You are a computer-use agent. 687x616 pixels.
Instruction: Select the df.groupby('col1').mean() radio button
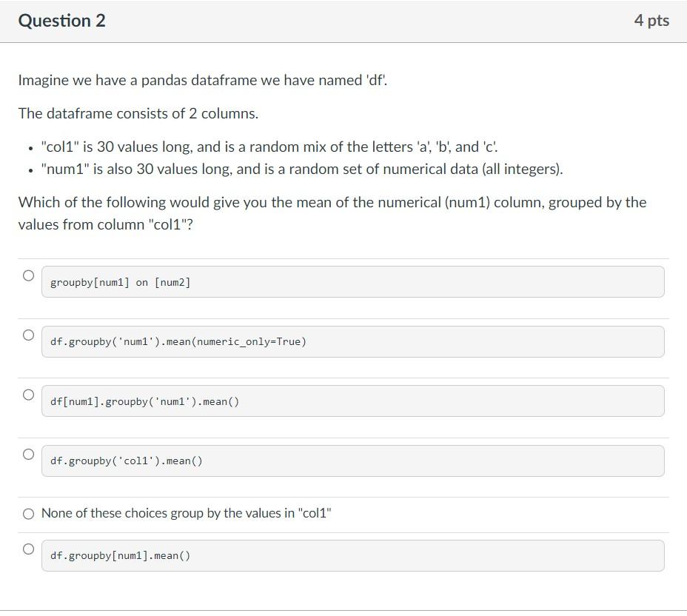[x=28, y=455]
